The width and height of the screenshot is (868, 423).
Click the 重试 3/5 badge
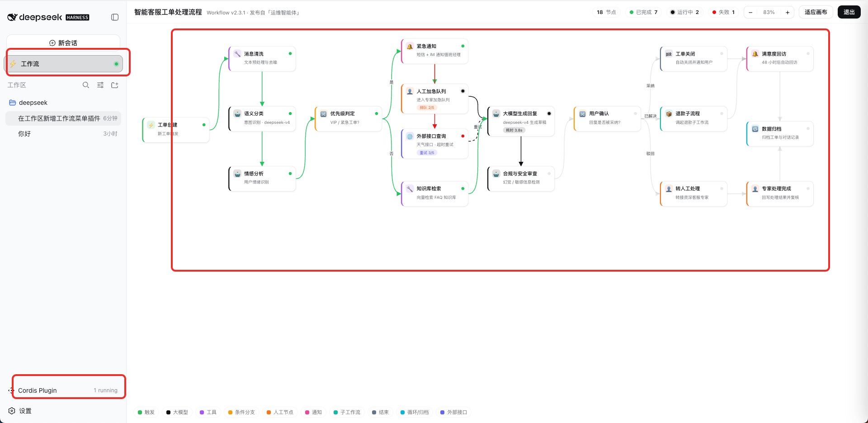point(427,153)
